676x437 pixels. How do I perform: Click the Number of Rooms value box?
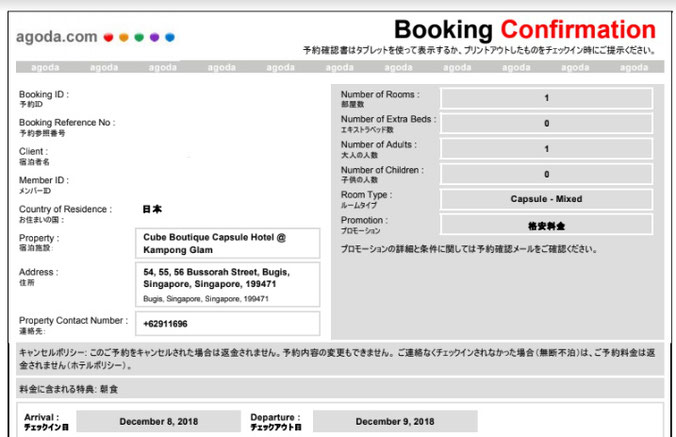click(x=546, y=98)
